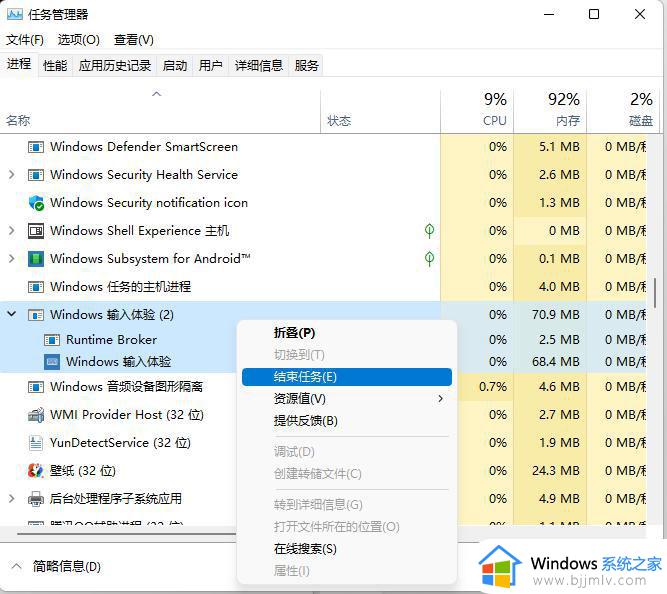Select the Windows Security notification icon row
Screen dimensions: 667x594
click(323, 203)
